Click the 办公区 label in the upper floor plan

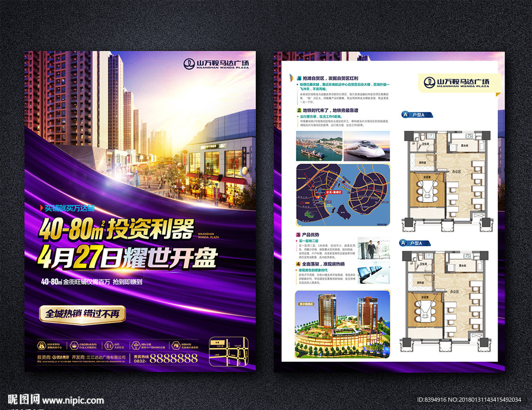[456, 172]
